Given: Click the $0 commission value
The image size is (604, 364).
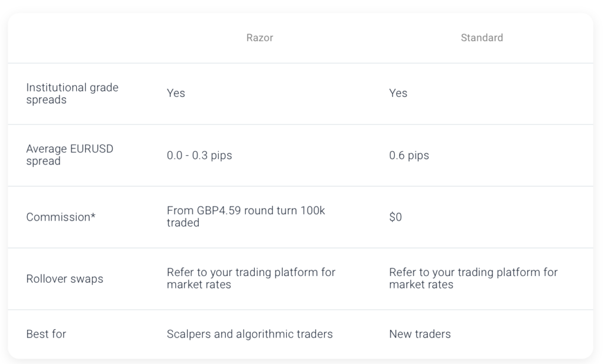Looking at the screenshot, I should [395, 217].
